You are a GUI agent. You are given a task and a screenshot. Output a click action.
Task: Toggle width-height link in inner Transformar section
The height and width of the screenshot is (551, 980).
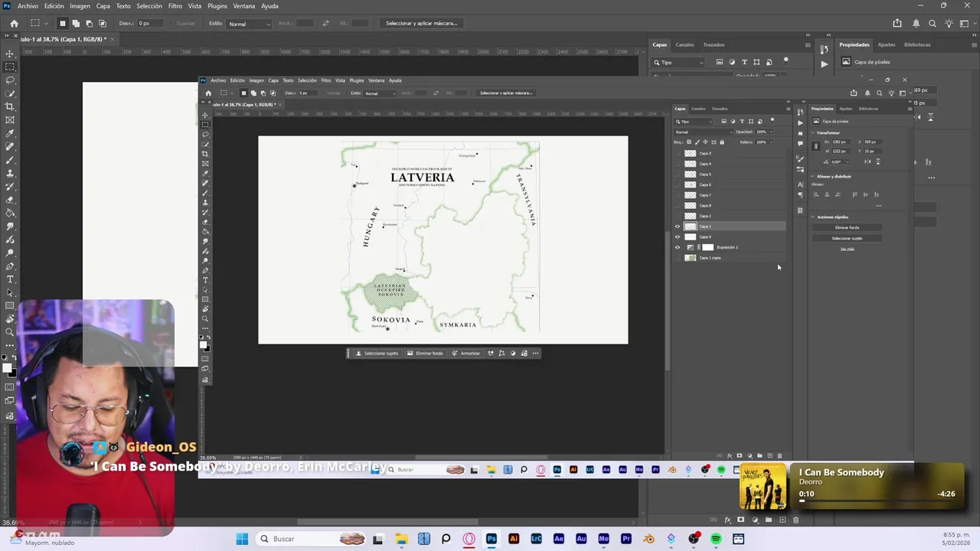[x=816, y=146]
